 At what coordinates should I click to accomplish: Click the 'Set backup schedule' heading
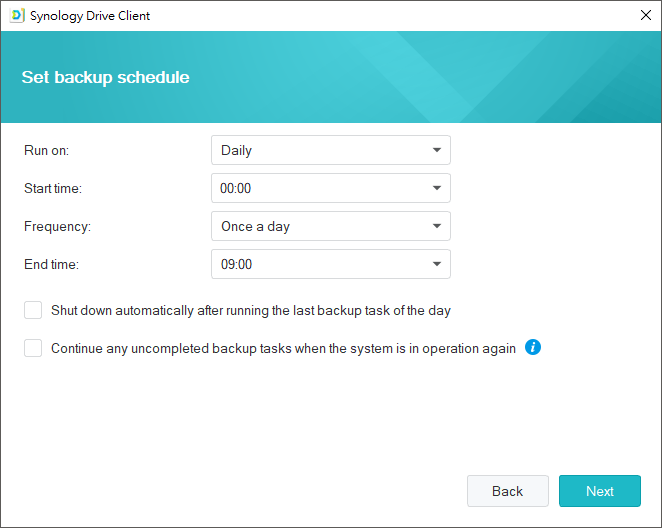[105, 77]
